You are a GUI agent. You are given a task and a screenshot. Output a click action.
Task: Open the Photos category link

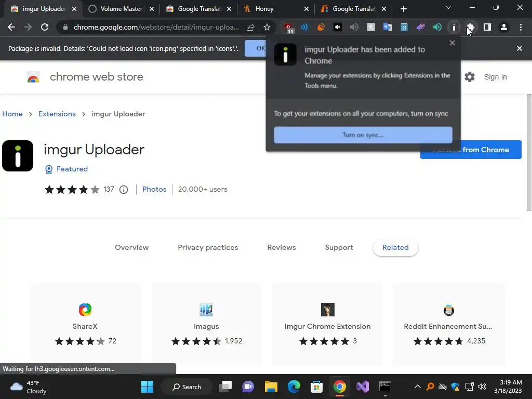point(154,189)
